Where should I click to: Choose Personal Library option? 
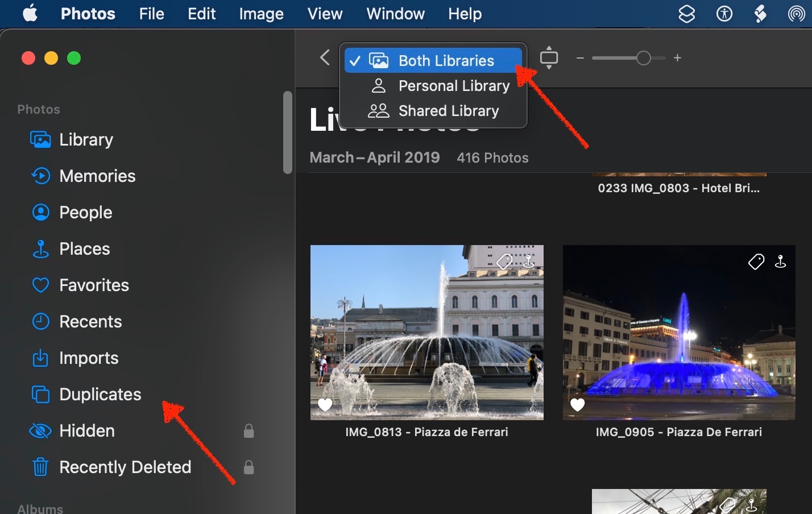pyautogui.click(x=433, y=86)
